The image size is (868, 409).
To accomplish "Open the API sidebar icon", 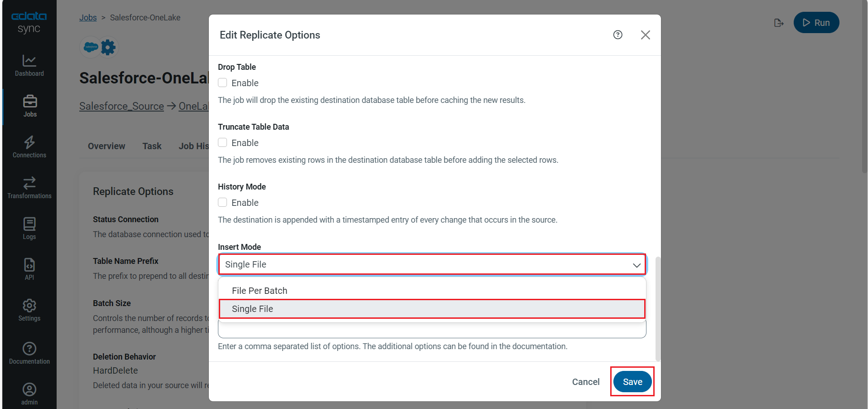I will 29,270.
